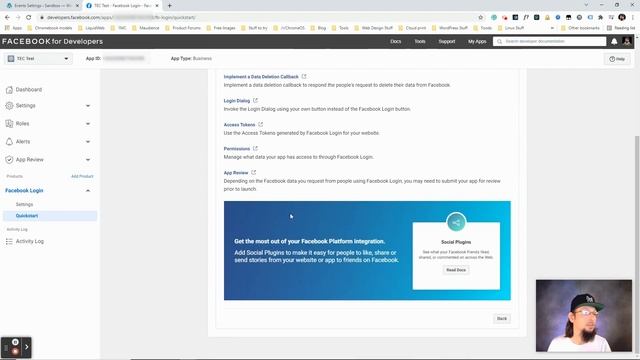The height and width of the screenshot is (360, 640).
Task: Click the search developer documentation field
Action: pos(549,41)
